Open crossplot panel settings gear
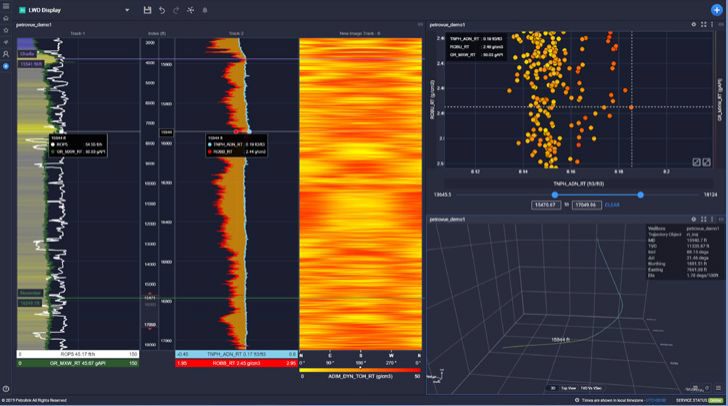The image size is (728, 406). [x=693, y=24]
